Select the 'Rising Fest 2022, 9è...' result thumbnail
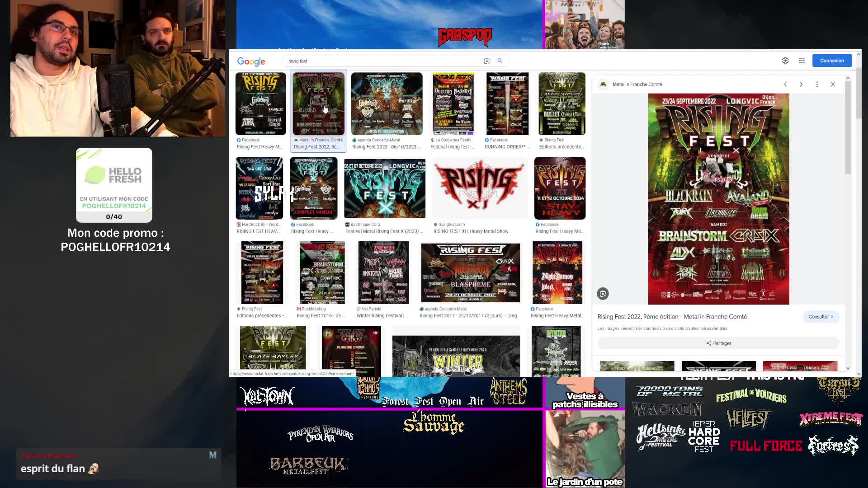 [x=318, y=103]
